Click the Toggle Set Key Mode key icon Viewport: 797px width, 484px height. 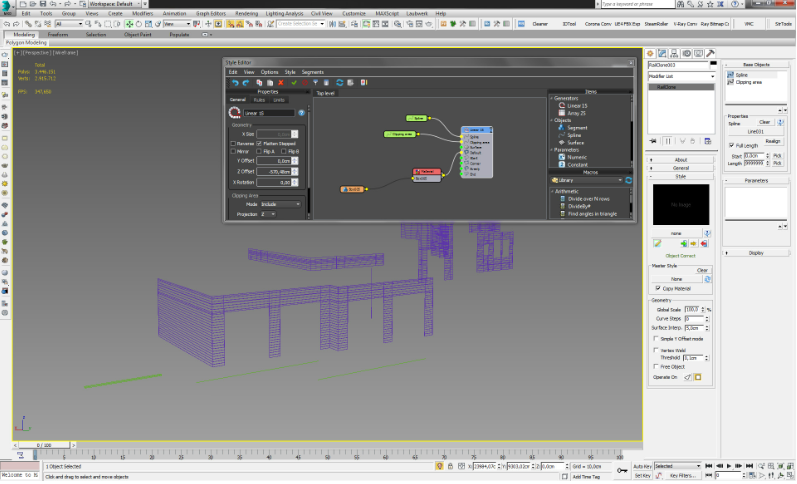click(623, 470)
